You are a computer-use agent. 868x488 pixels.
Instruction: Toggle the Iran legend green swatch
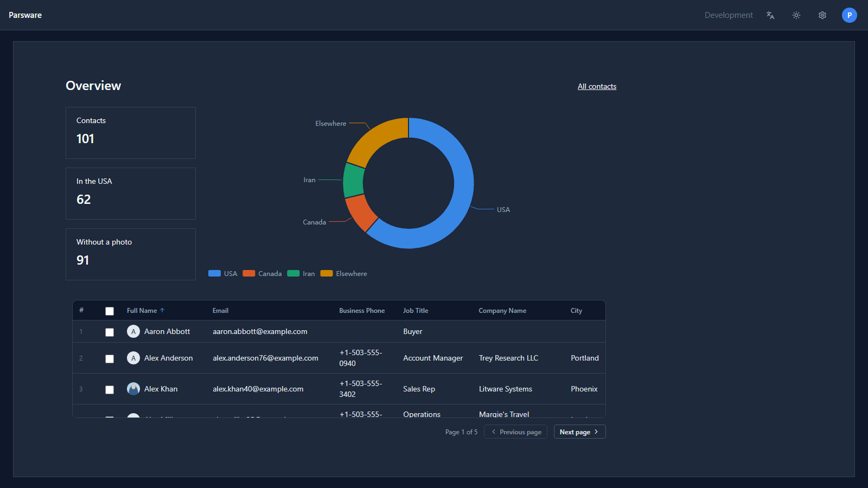tap(293, 273)
